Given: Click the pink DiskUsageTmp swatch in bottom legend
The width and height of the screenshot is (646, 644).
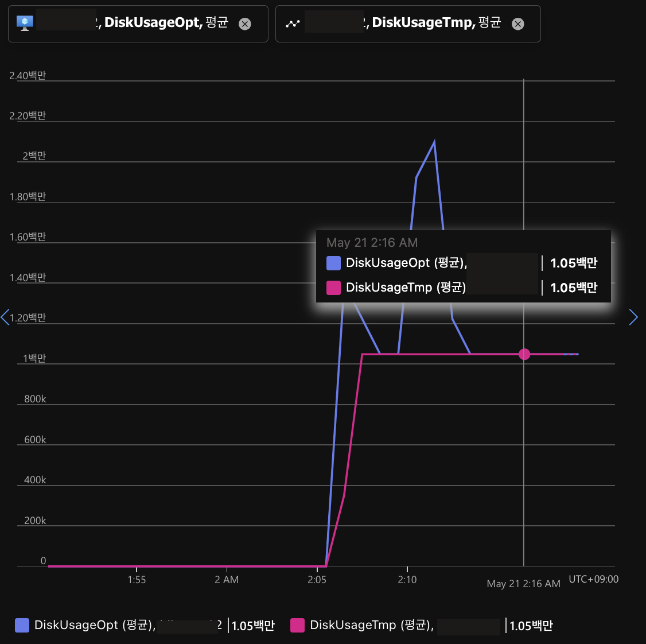Looking at the screenshot, I should tap(298, 625).
